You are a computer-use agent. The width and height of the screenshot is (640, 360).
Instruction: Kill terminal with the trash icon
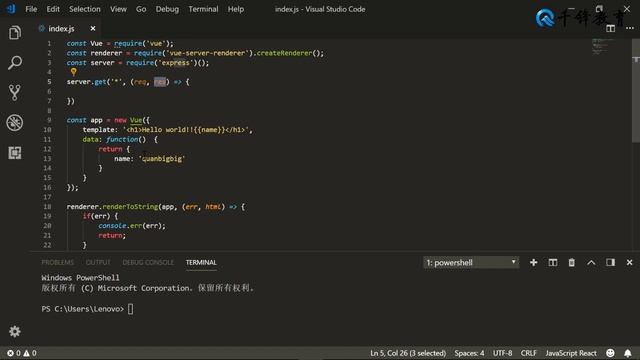coord(571,262)
